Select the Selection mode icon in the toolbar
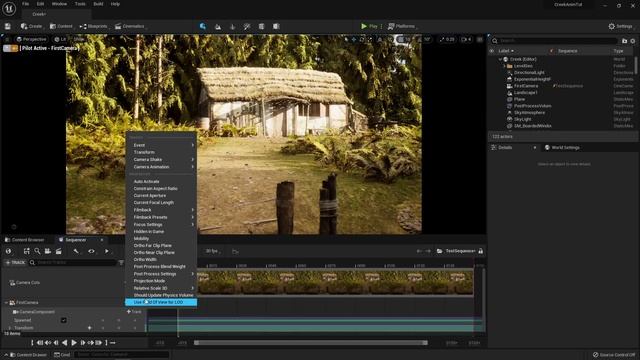This screenshot has height=360, width=640. tap(203, 26)
